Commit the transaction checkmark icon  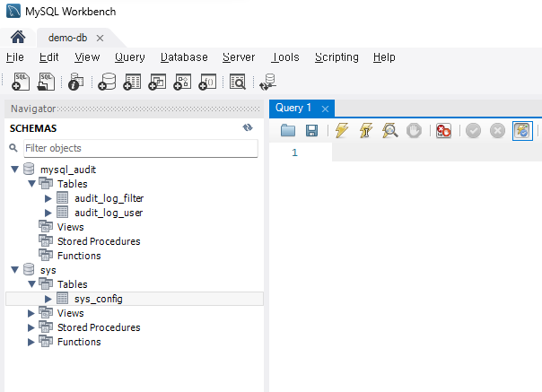(473, 131)
